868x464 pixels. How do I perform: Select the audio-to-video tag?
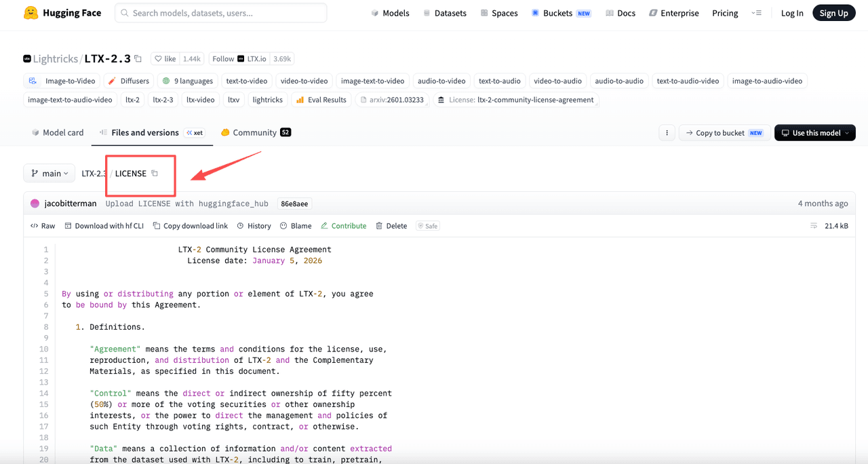tap(441, 81)
